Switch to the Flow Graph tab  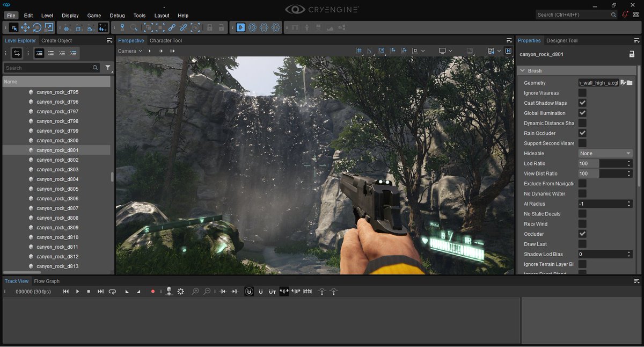tap(47, 281)
